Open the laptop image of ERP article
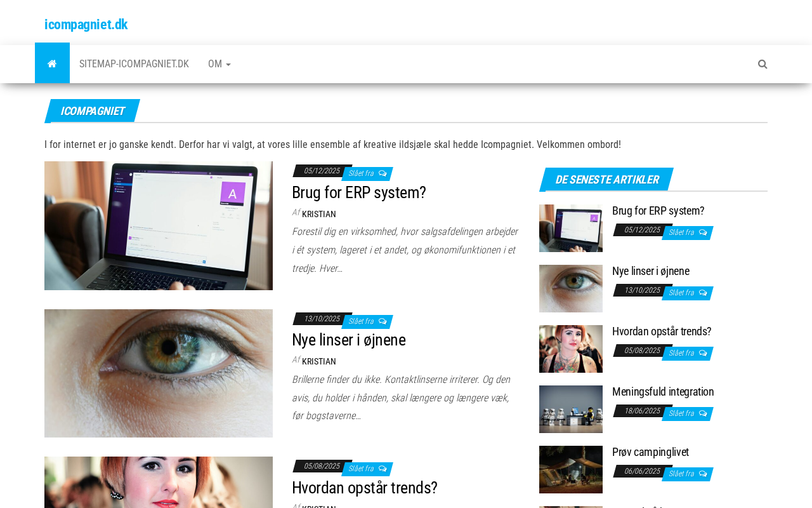The height and width of the screenshot is (508, 812). click(159, 225)
